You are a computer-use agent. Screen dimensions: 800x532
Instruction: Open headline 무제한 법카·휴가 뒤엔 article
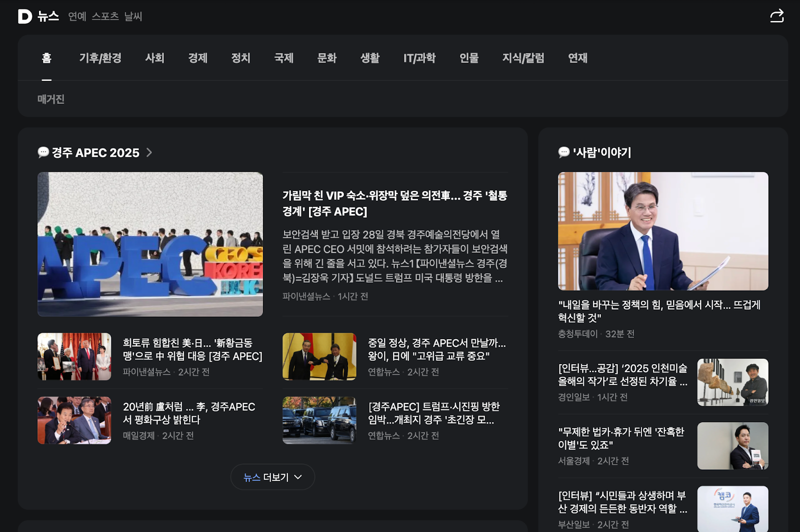621,438
